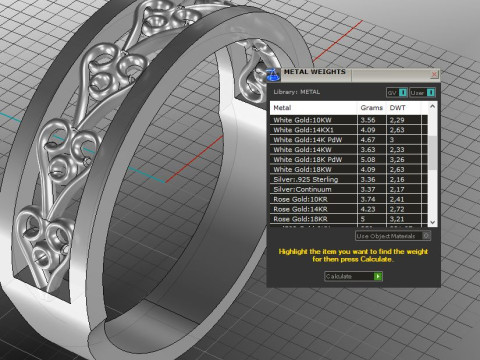
Task: Click the metal list scrollbar thumb
Action: click(x=432, y=152)
